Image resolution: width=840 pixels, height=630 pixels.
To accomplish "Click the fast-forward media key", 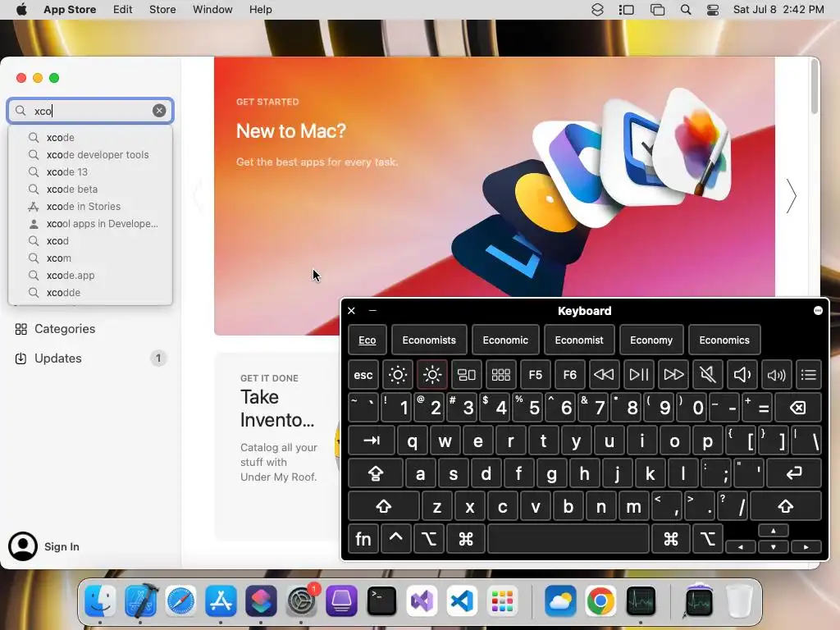I will tap(673, 374).
